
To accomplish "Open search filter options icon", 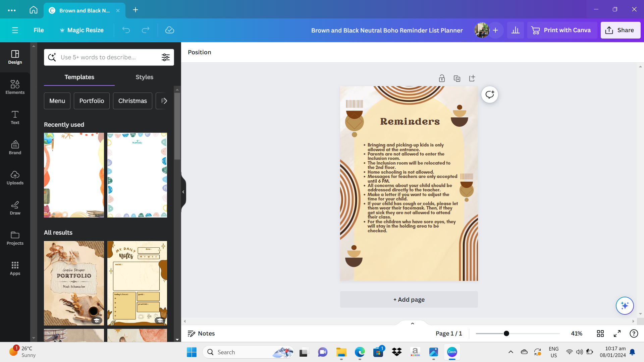I will tap(165, 57).
